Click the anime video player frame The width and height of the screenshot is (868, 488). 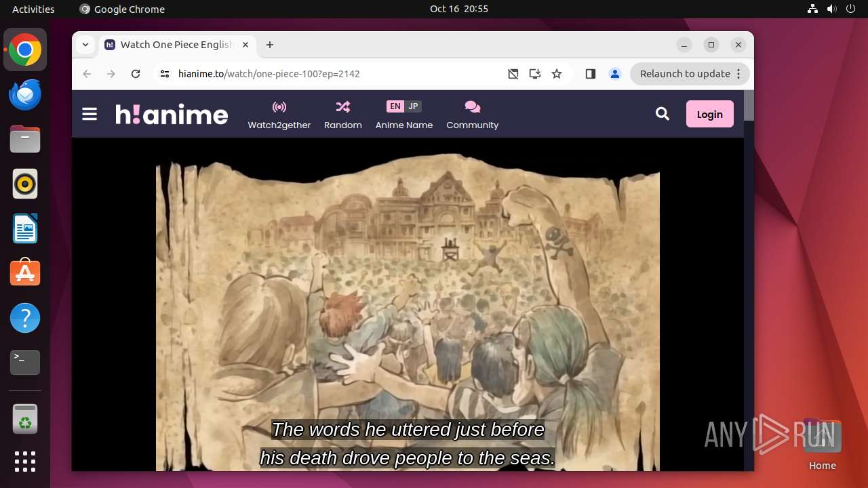408,304
